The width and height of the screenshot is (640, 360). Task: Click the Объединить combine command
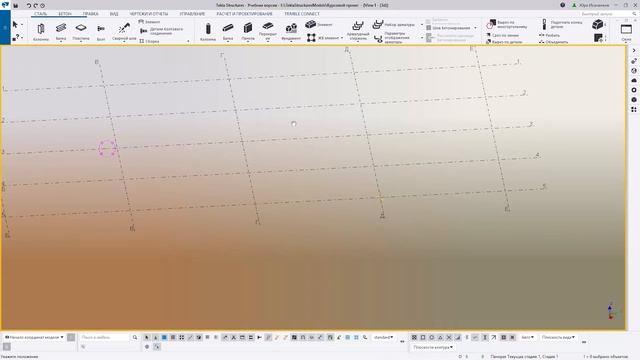point(553,42)
